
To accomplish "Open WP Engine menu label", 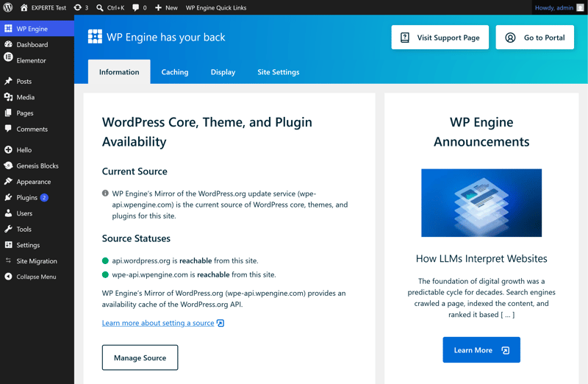I will pos(32,29).
